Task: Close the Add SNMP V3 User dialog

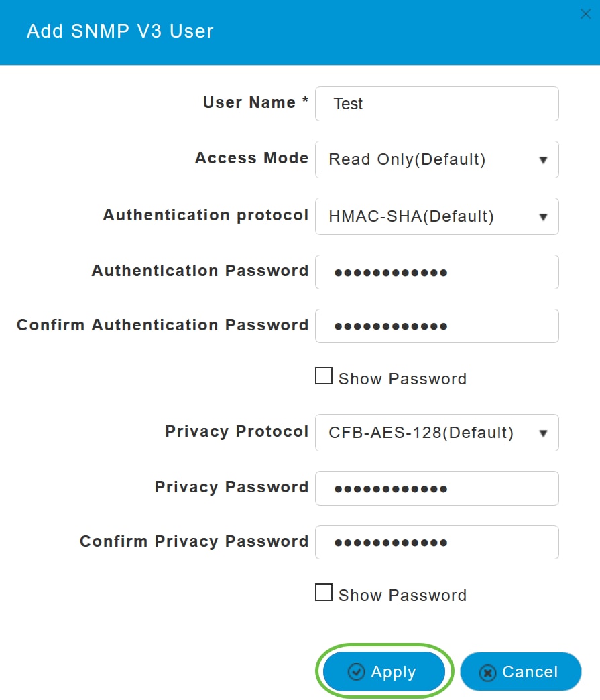Action: 585,14
